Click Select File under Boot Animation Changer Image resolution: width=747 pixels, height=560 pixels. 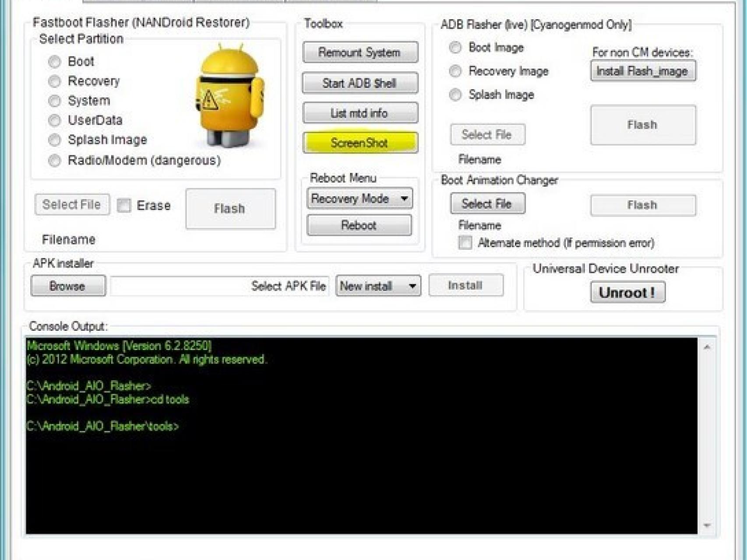tap(487, 204)
